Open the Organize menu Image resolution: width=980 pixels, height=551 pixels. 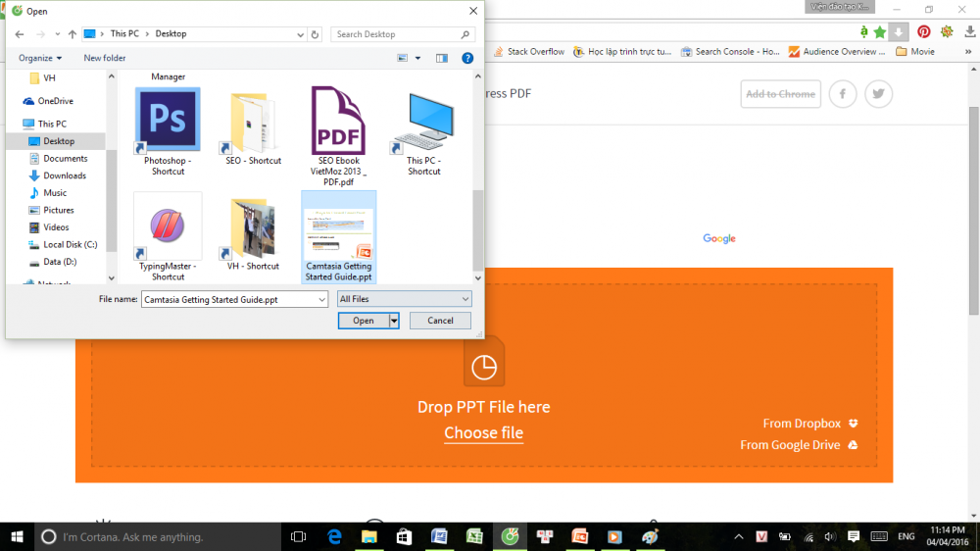40,58
